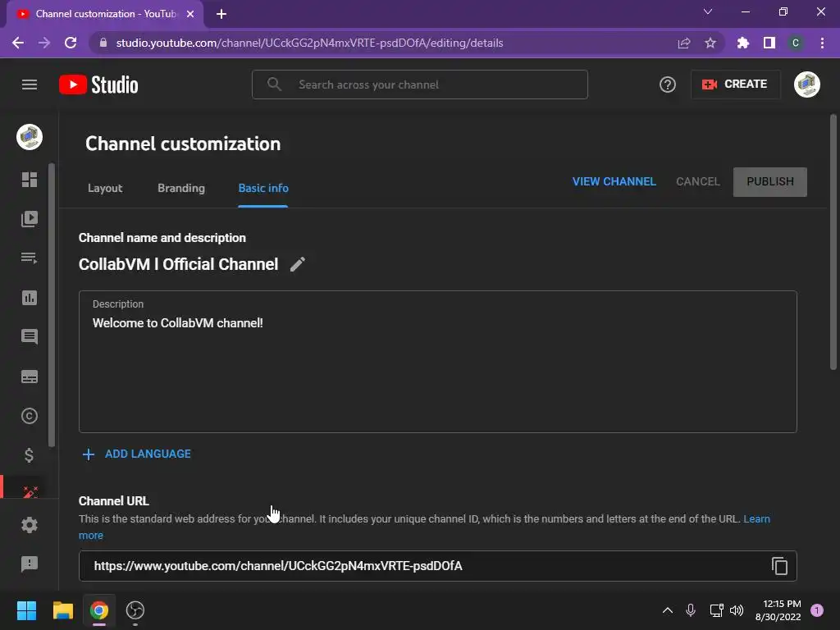Open channel avatar in left sidebar
This screenshot has width=840, height=630.
point(30,137)
